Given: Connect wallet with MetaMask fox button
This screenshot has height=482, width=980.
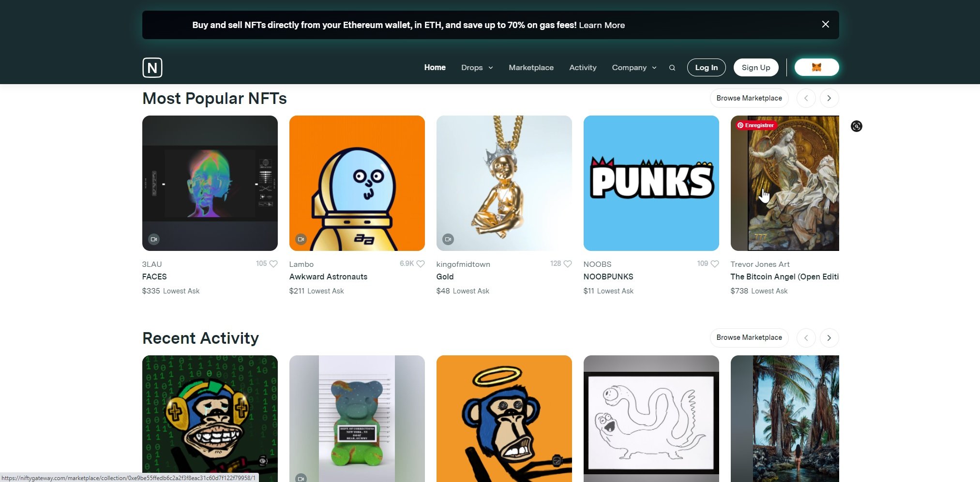Looking at the screenshot, I should 816,68.
